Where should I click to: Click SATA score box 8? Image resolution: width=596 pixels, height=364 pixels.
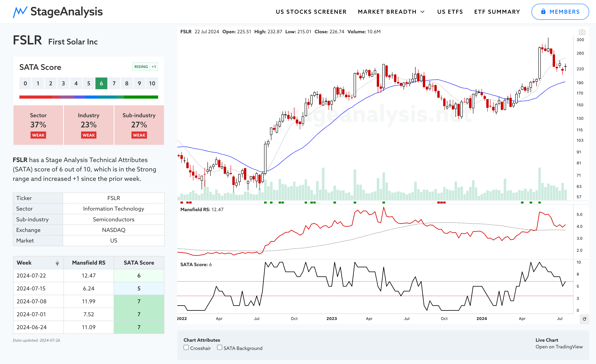pos(127,83)
